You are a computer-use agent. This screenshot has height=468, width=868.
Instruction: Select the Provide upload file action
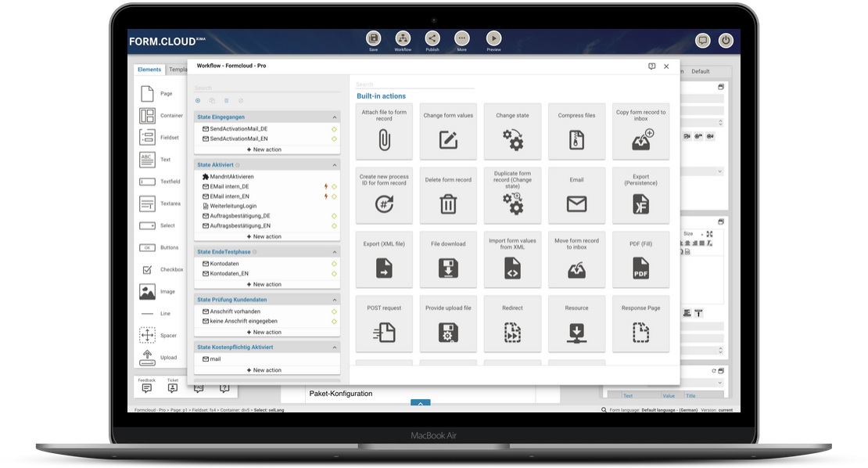click(x=448, y=324)
